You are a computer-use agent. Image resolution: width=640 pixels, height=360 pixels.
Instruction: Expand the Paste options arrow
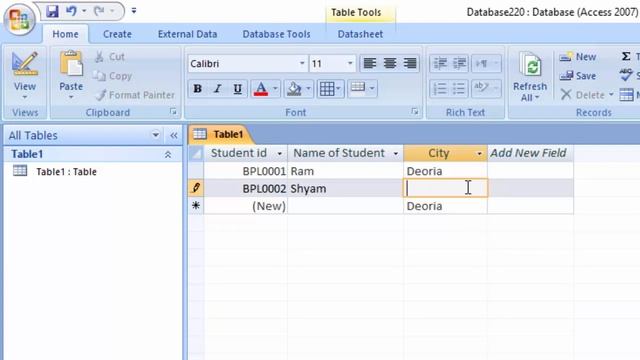click(71, 97)
